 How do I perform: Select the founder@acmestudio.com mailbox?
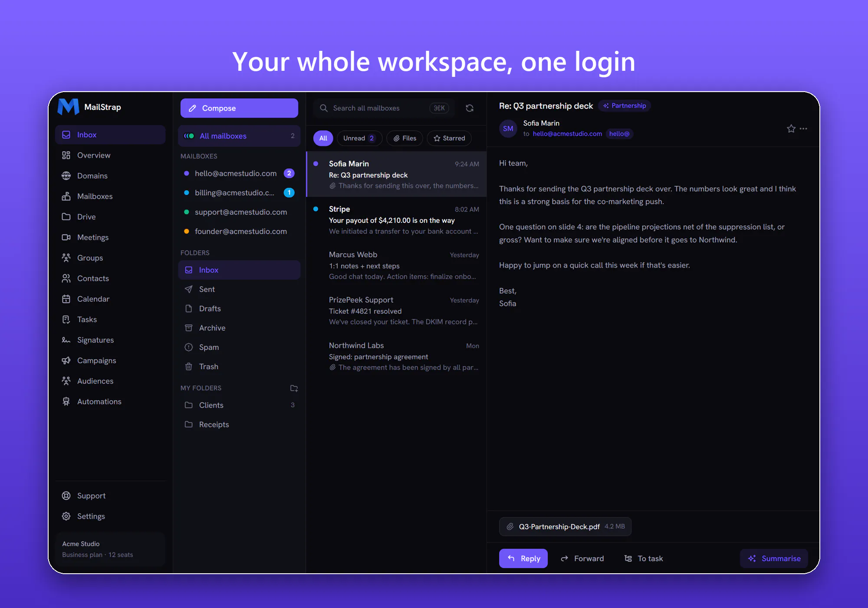[239, 231]
